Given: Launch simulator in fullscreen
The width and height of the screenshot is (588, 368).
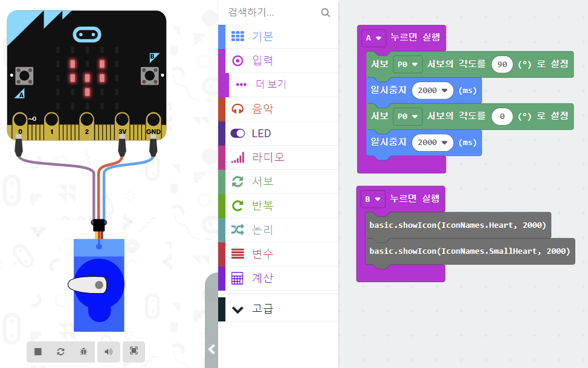Looking at the screenshot, I should click(134, 352).
